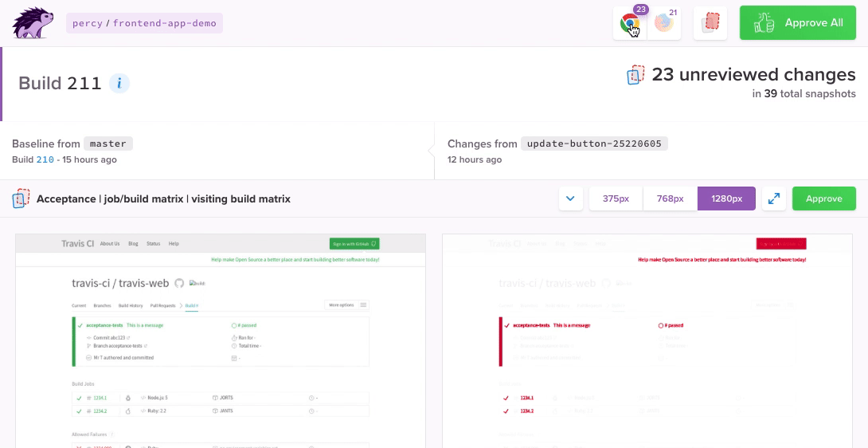Open the baseline snapshot image
The width and height of the screenshot is (868, 448).
coord(221,340)
